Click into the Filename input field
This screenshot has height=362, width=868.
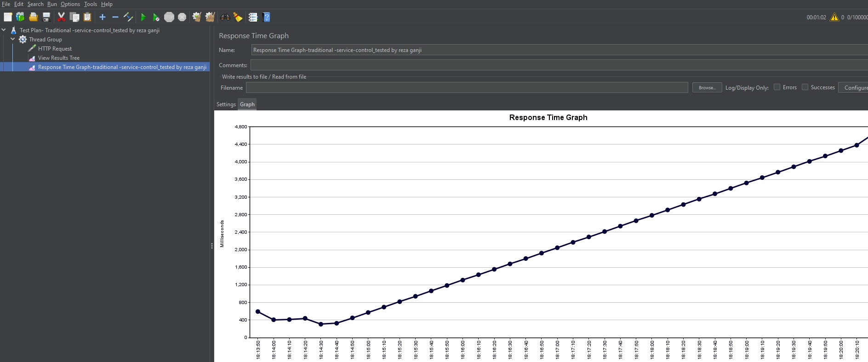[x=467, y=87]
